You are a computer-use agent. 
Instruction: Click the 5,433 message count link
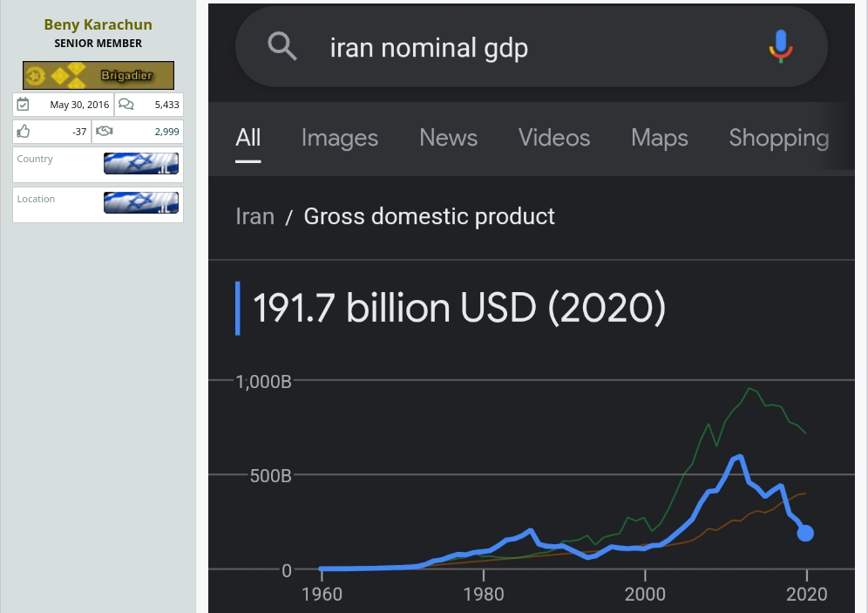click(166, 105)
